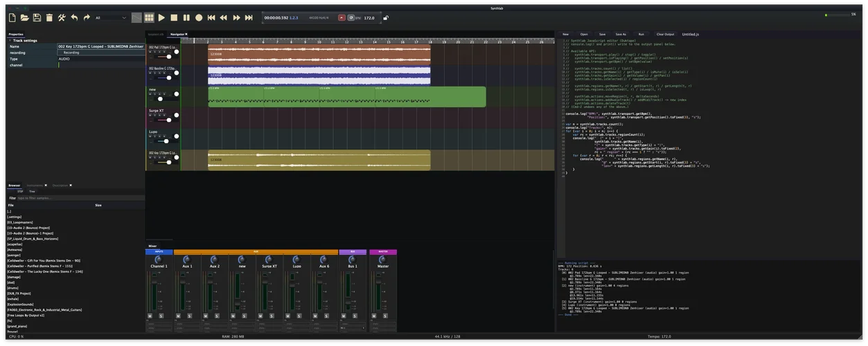This screenshot has width=868, height=346.
Task: Open the [DUB_FX Project] folder
Action: click(19, 293)
